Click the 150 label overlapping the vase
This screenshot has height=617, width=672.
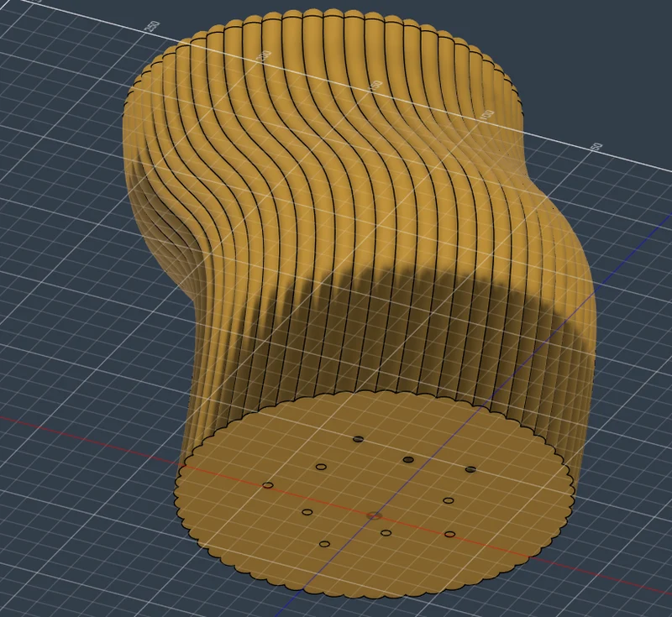click(375, 85)
